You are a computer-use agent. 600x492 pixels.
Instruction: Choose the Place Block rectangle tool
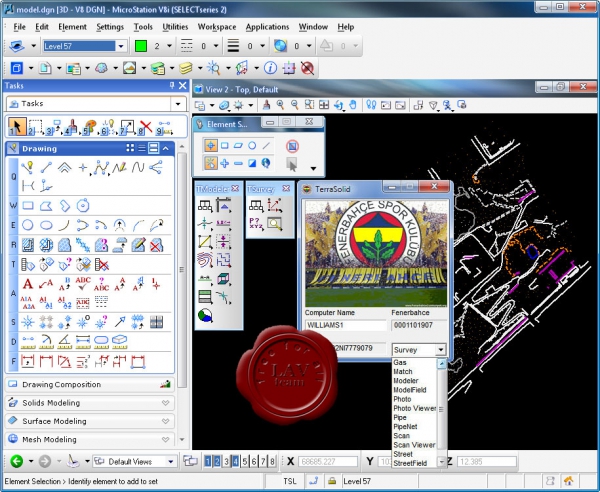click(x=28, y=206)
